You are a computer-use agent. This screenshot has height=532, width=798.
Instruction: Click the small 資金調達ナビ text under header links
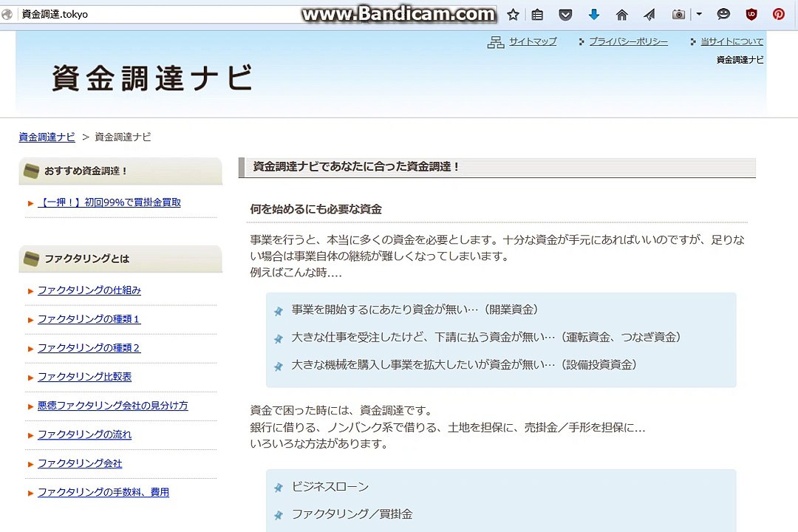[x=740, y=60]
